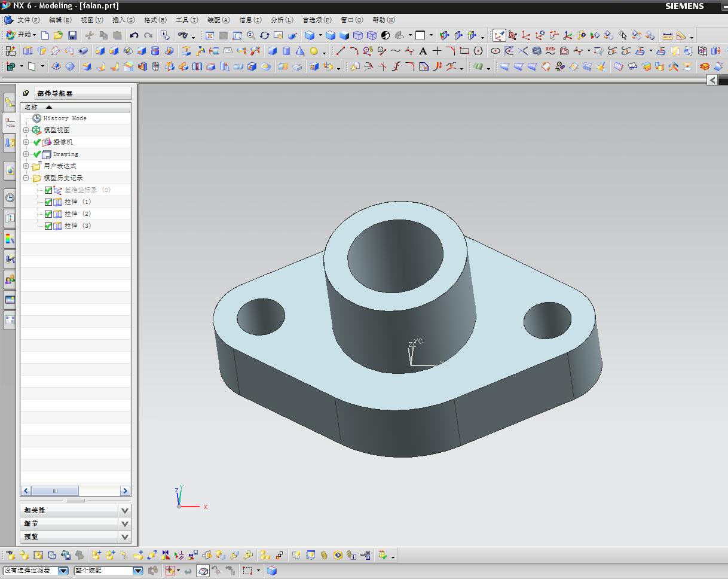Image resolution: width=728 pixels, height=579 pixels.
Task: Click the Undo arrow icon
Action: 134,35
